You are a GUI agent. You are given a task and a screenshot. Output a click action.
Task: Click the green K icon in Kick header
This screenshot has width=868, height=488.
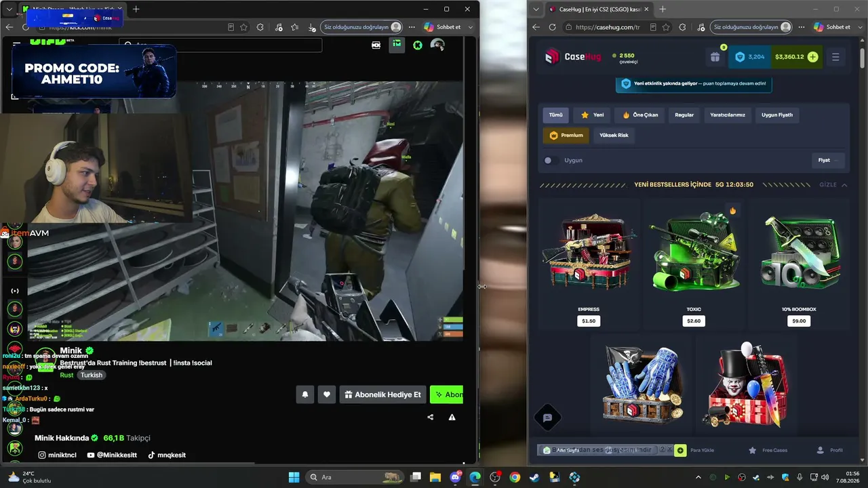[418, 45]
